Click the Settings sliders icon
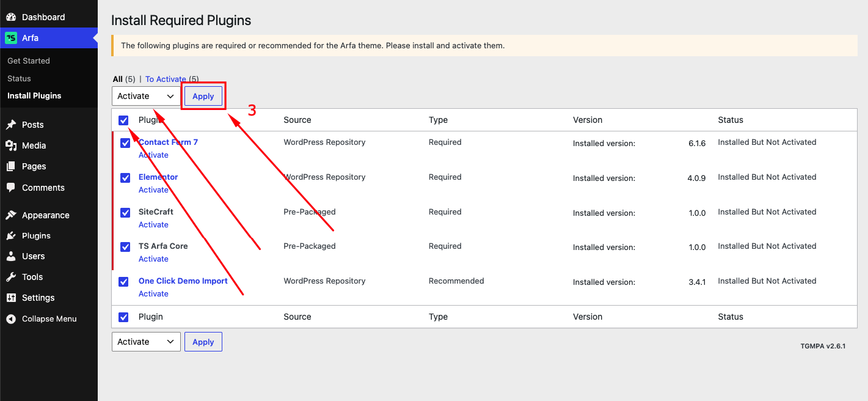868x401 pixels. pos(11,298)
